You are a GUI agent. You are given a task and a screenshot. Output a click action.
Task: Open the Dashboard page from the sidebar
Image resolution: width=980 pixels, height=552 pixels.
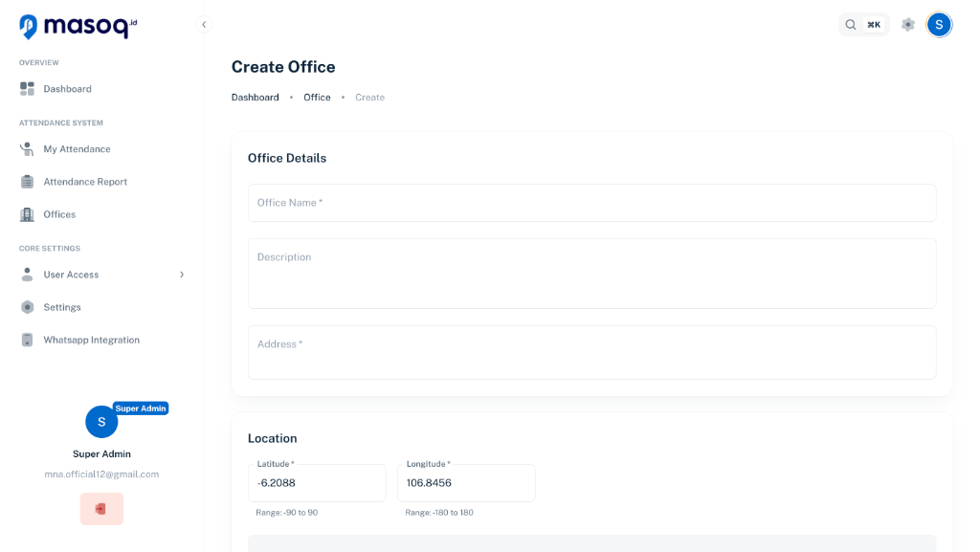(66, 88)
